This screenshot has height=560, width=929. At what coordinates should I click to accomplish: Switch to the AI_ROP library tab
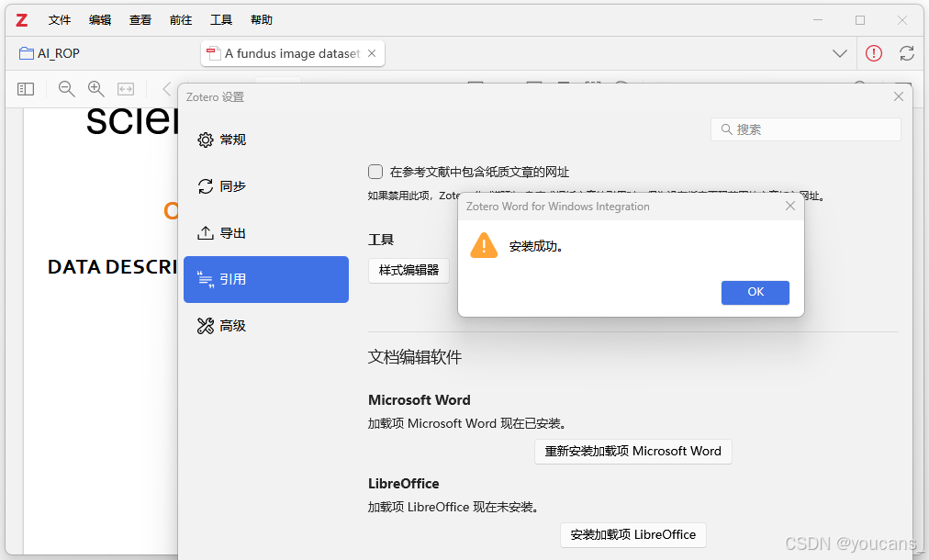coord(50,53)
